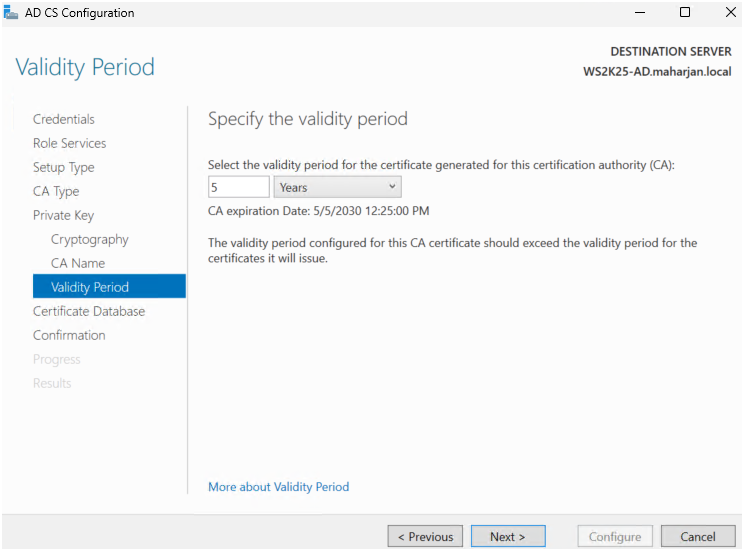Viewport: 744px width, 551px height.
Task: Click Next to continue the wizard
Action: [508, 537]
